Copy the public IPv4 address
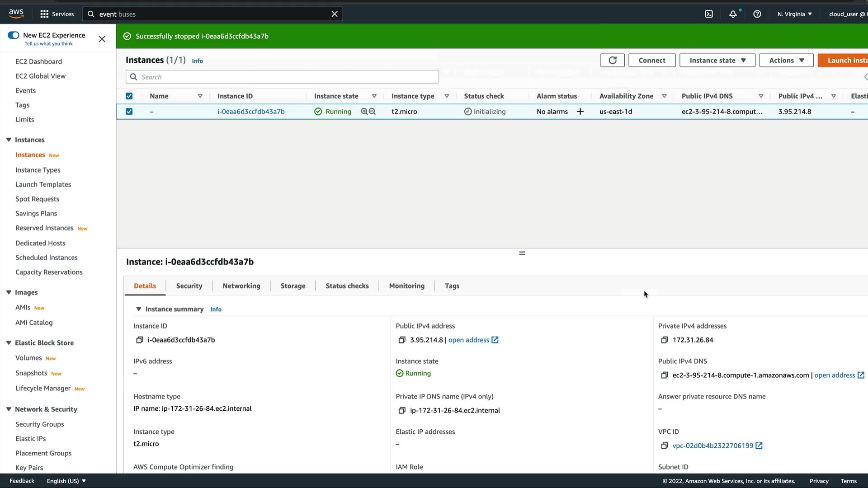 402,340
